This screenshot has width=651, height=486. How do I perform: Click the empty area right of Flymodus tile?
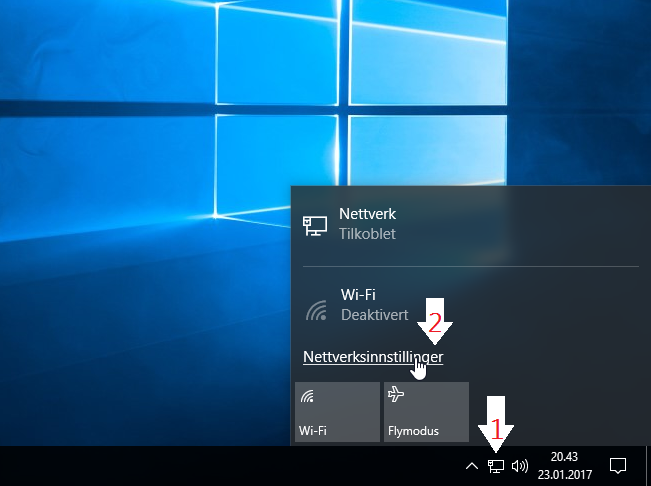tap(555, 411)
